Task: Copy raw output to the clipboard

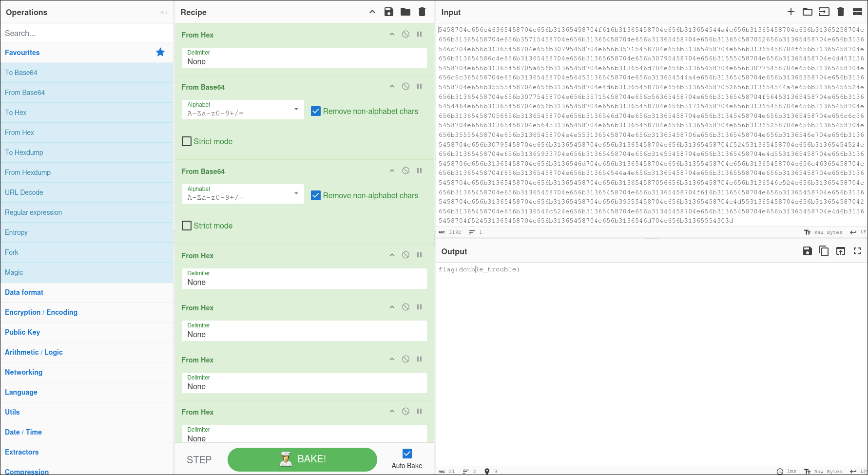Action: pyautogui.click(x=824, y=251)
